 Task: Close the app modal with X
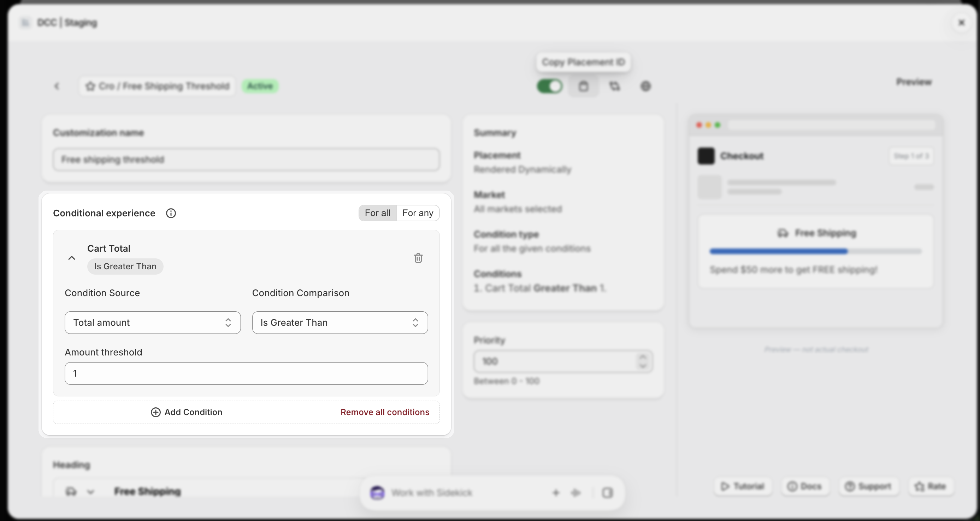click(x=961, y=23)
